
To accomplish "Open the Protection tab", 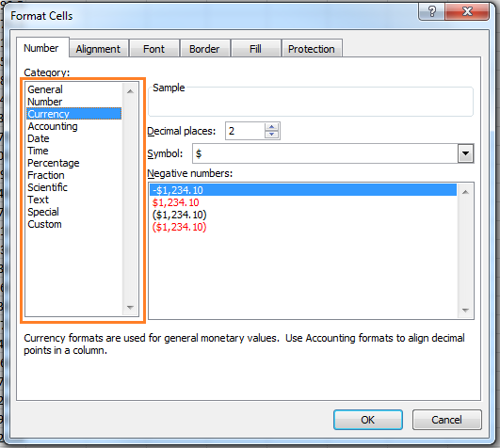I will coord(312,49).
